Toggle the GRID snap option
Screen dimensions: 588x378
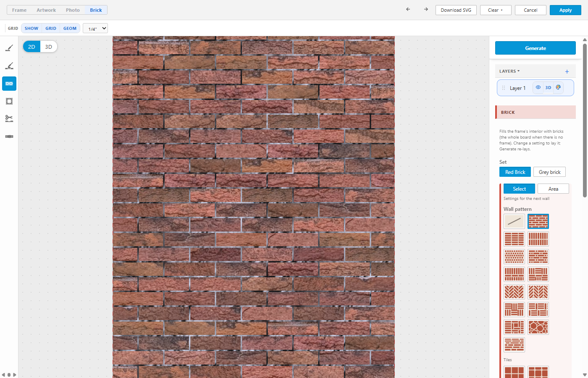tap(51, 29)
